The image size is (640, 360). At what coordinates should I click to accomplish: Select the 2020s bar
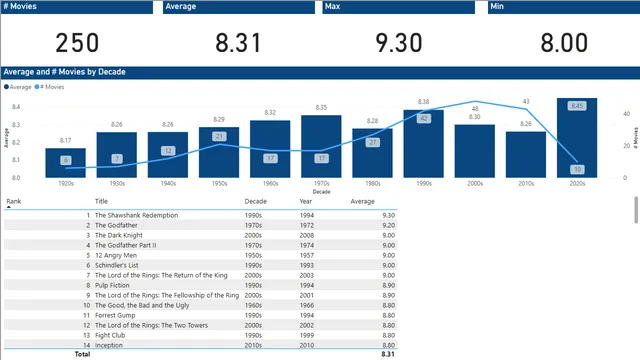pos(577,138)
